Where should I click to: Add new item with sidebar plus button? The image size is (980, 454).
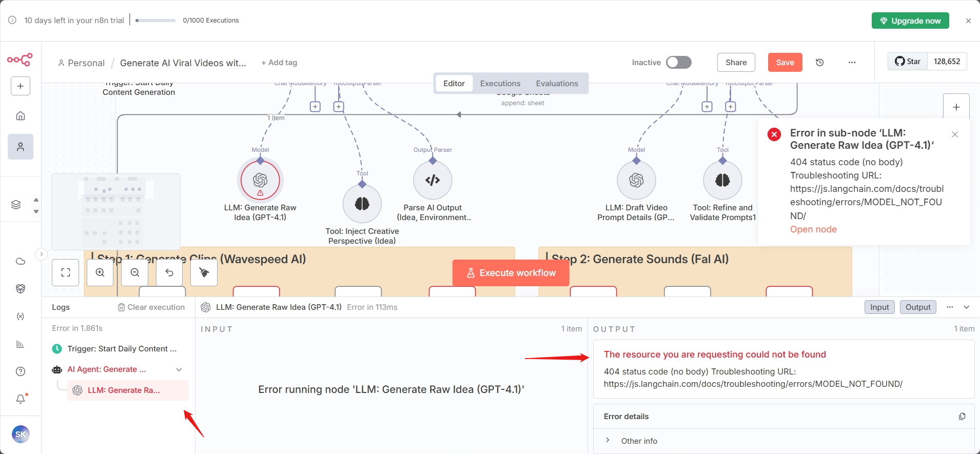pyautogui.click(x=21, y=86)
